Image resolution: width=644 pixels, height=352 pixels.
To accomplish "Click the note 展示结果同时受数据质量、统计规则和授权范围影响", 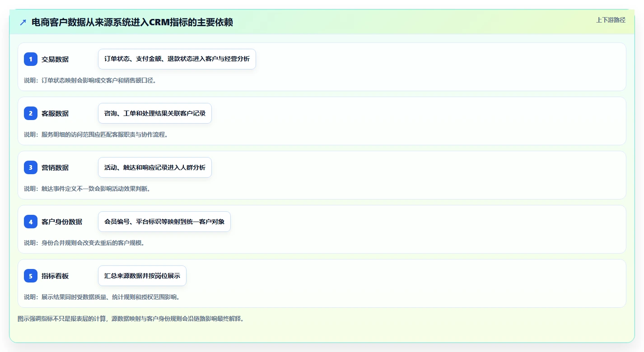I will point(102,297).
